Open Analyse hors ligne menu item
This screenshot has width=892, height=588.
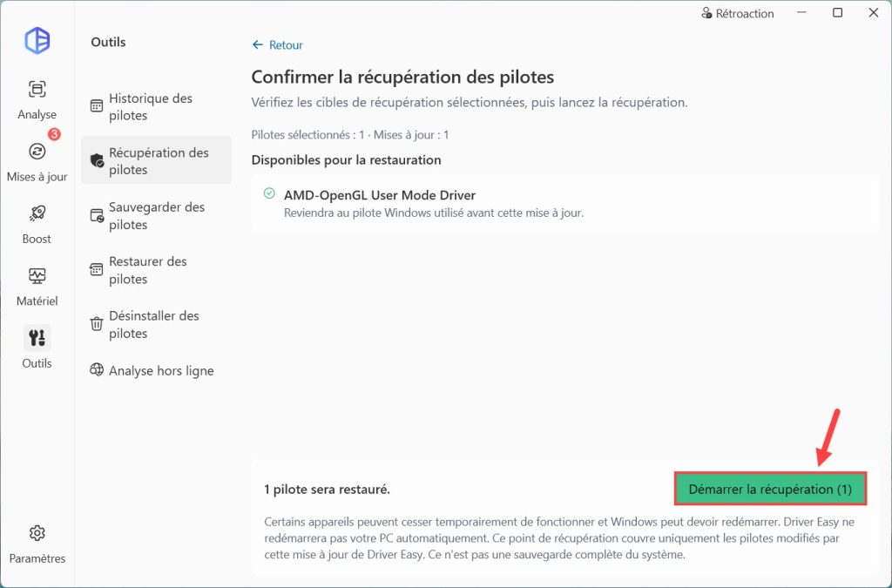coord(156,371)
